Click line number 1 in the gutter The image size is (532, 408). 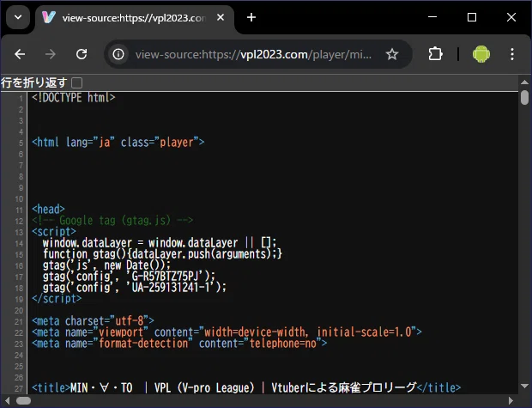click(21, 99)
